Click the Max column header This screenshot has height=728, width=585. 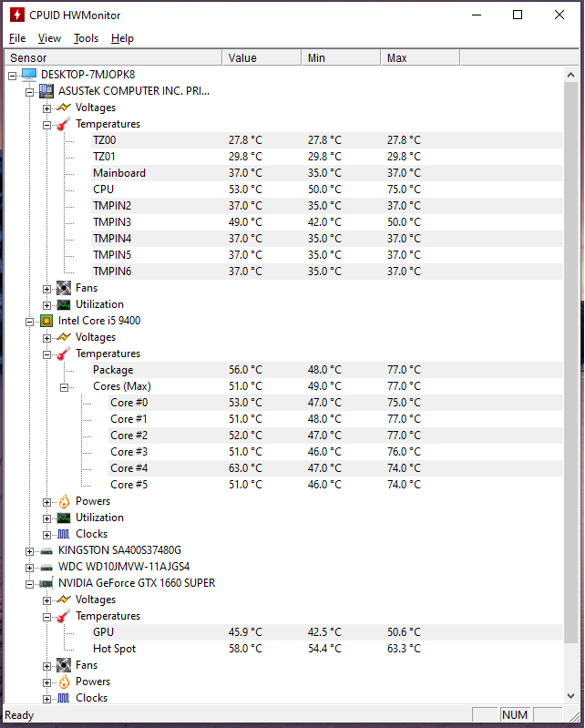[x=421, y=58]
